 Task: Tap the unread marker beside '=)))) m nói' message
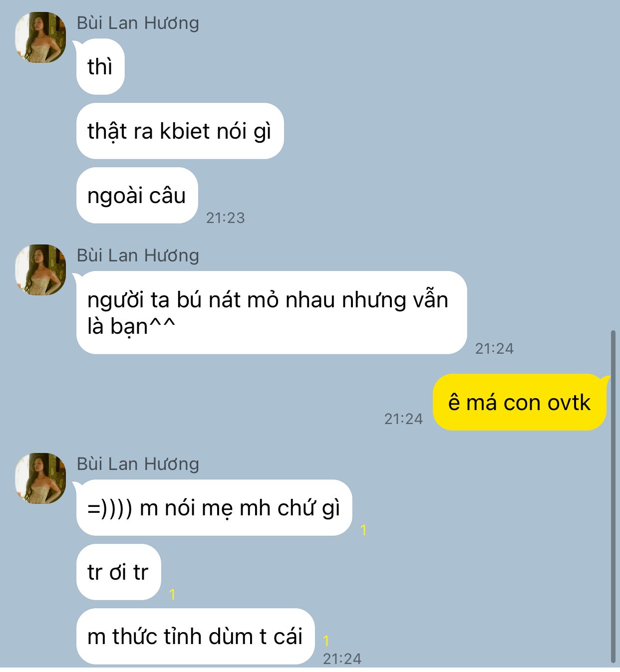[x=364, y=530]
